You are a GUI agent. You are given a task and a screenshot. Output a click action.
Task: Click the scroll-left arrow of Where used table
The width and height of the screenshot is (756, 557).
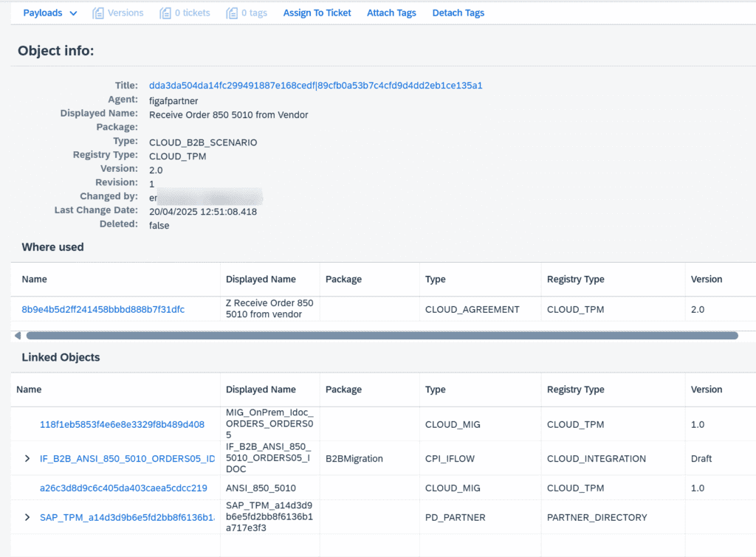pyautogui.click(x=18, y=336)
